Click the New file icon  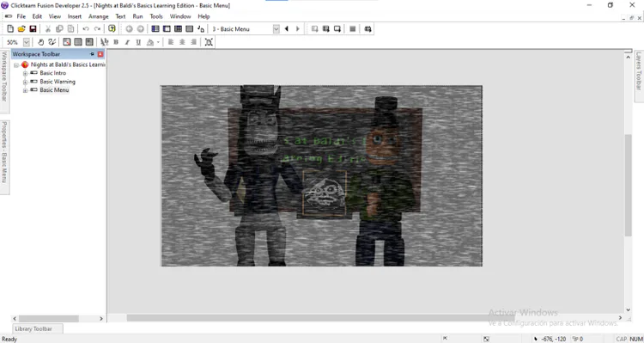click(x=10, y=28)
